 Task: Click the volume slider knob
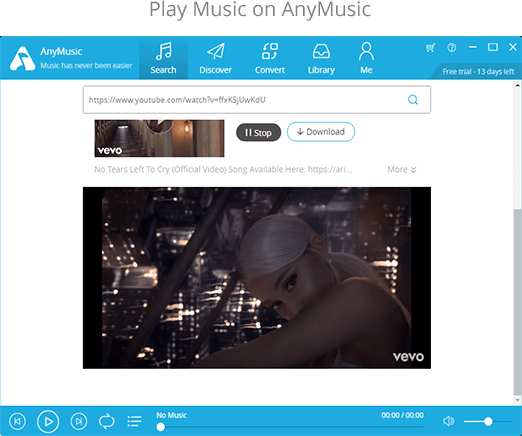click(488, 421)
